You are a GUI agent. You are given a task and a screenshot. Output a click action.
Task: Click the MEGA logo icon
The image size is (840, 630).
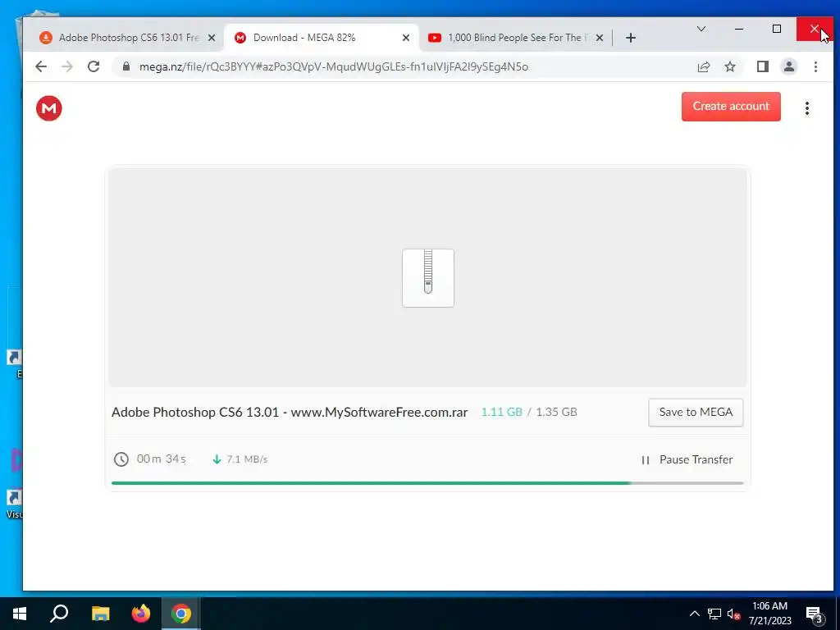click(48, 108)
